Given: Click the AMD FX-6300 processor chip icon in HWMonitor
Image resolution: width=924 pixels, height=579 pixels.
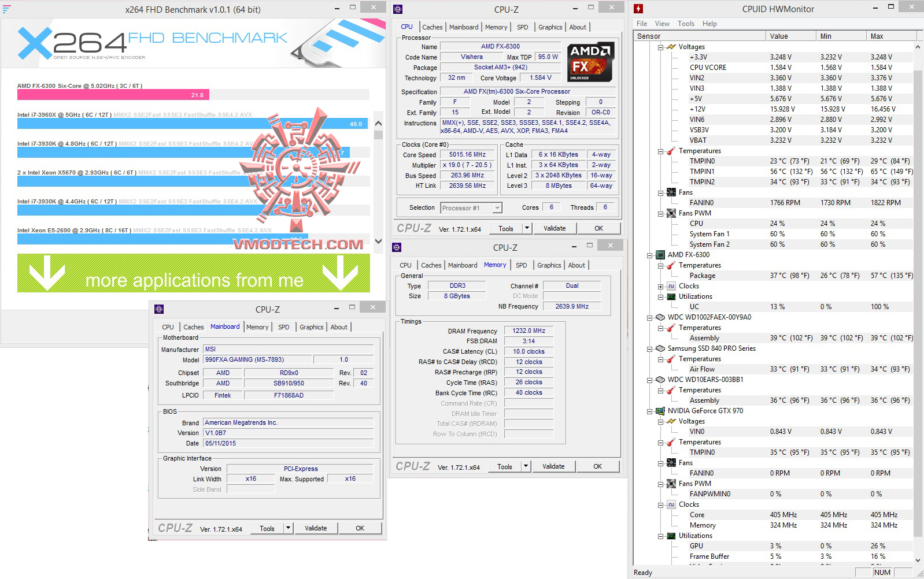Looking at the screenshot, I should [660, 255].
